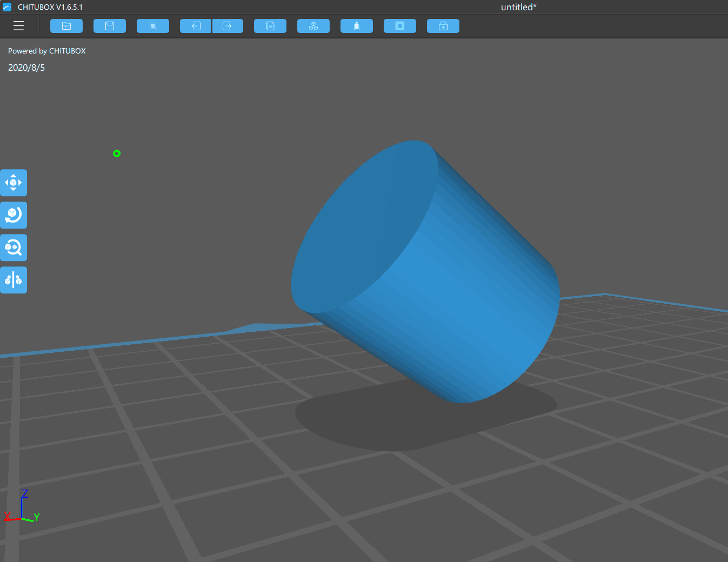Click the CHITUBOX app logo in title bar
This screenshot has width=728, height=562.
[x=7, y=7]
